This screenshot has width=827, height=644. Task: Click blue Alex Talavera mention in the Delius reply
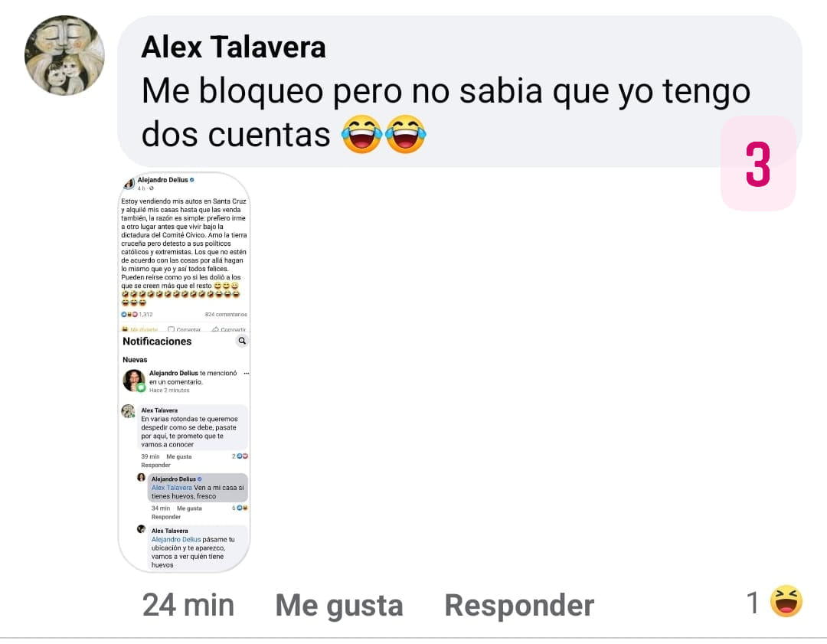coord(172,488)
